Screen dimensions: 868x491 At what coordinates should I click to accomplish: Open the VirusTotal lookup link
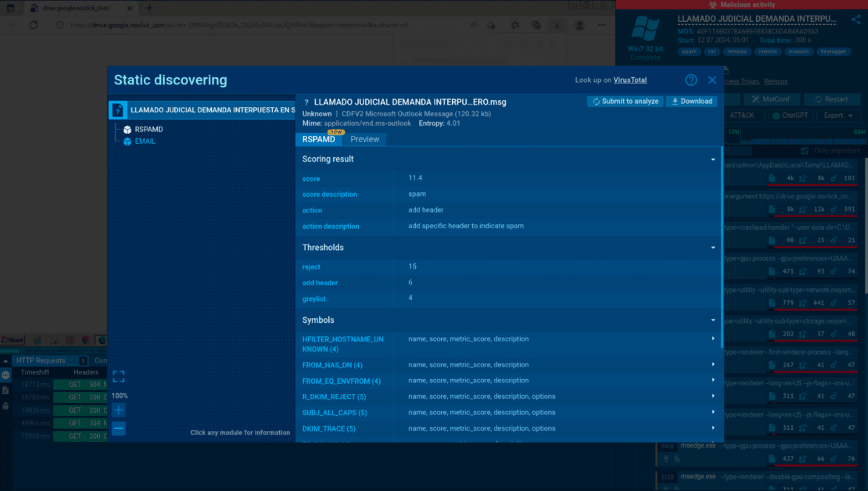pyautogui.click(x=630, y=80)
